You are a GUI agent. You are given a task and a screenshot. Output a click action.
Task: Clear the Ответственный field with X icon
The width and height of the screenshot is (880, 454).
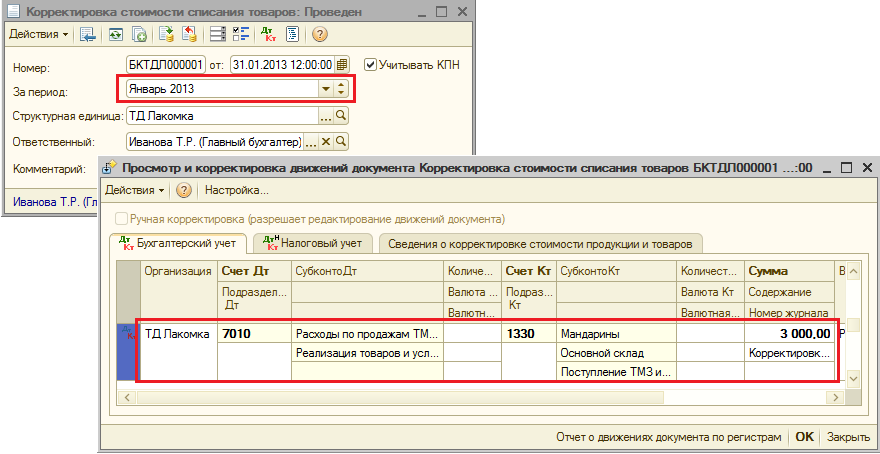326,142
